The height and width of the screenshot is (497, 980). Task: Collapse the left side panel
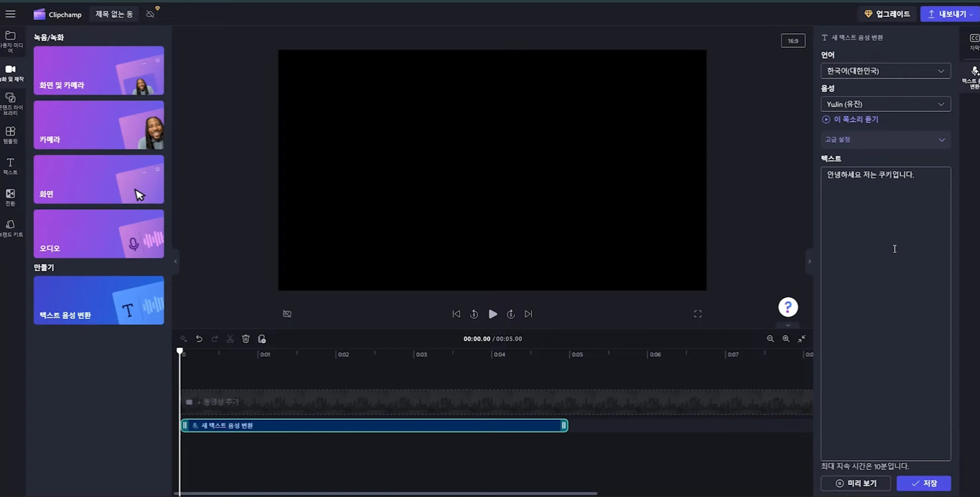click(175, 261)
